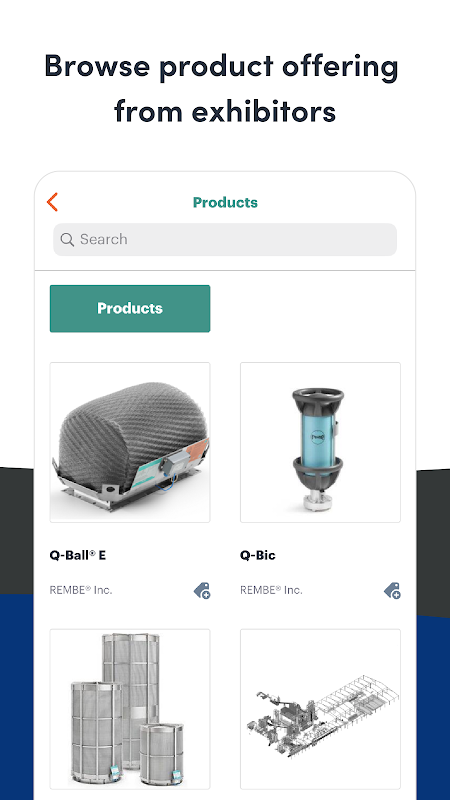The height and width of the screenshot is (800, 450).
Task: Click the 'from exhibitors' heading line
Action: coord(225,110)
